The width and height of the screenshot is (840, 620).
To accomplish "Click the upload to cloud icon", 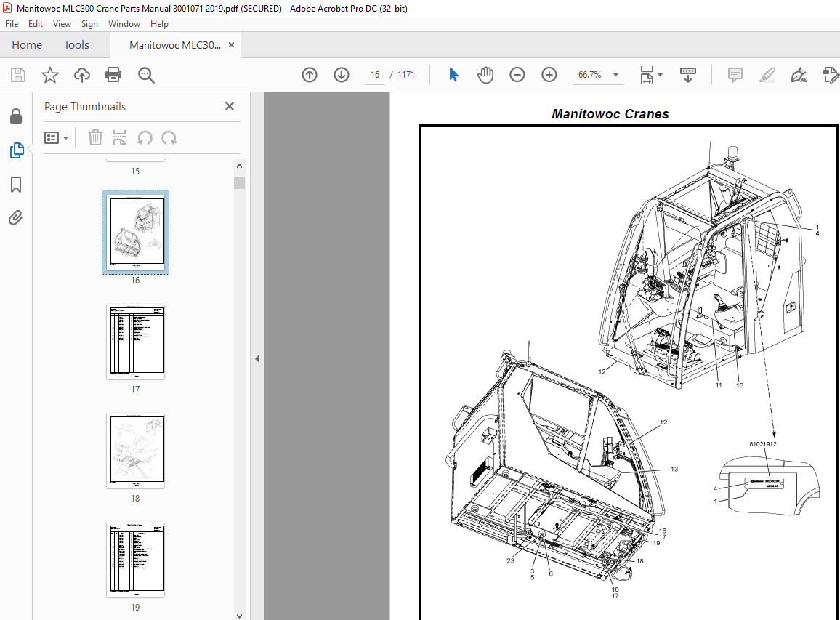I will [82, 75].
